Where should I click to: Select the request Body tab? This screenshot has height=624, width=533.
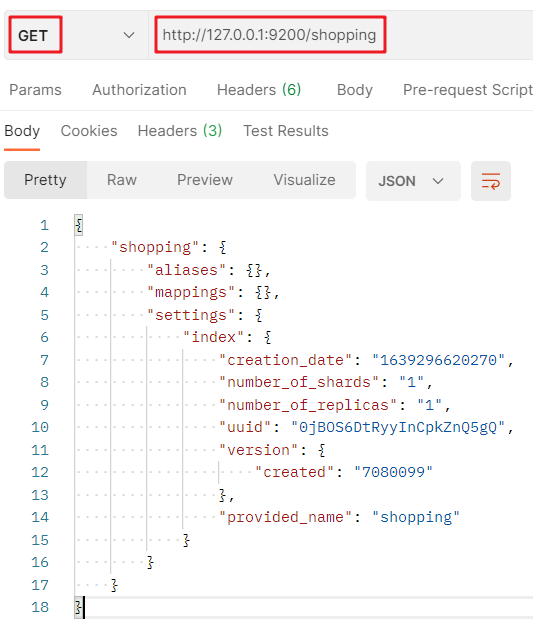[355, 90]
